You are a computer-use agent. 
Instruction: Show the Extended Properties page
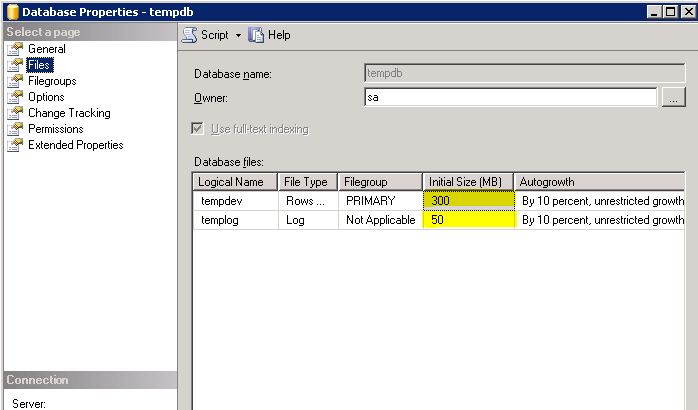coord(76,145)
